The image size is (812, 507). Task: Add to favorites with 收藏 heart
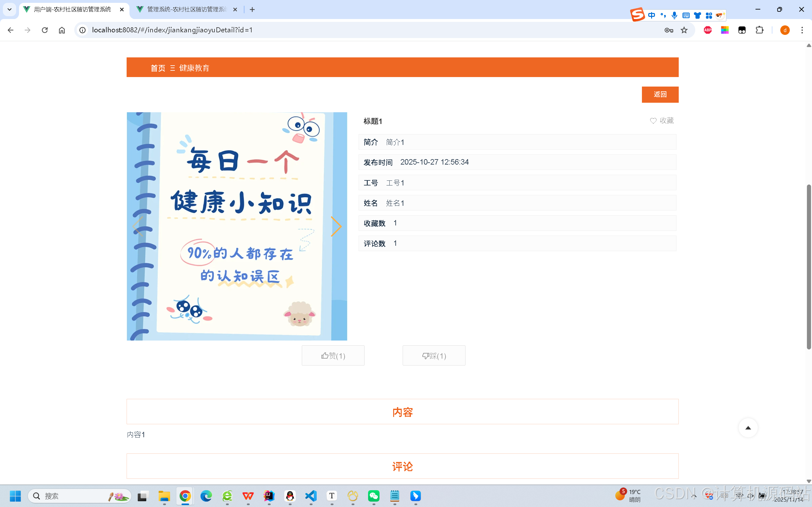pyautogui.click(x=662, y=120)
